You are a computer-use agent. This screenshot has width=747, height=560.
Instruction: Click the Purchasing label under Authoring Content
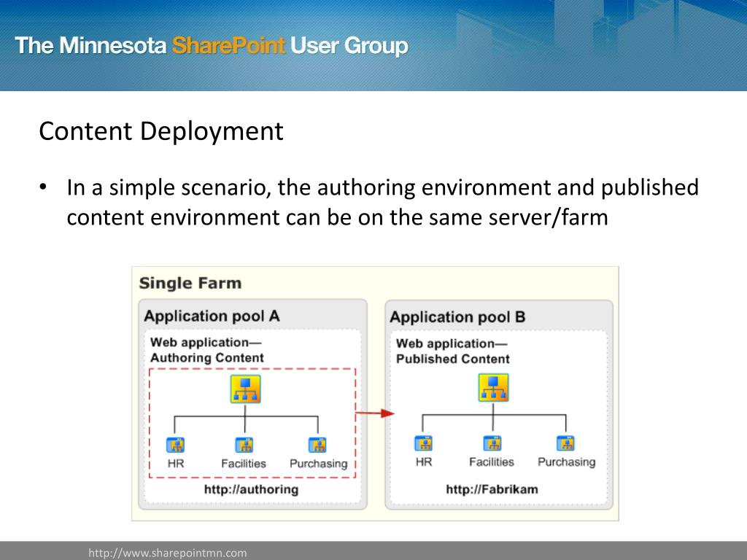[318, 464]
